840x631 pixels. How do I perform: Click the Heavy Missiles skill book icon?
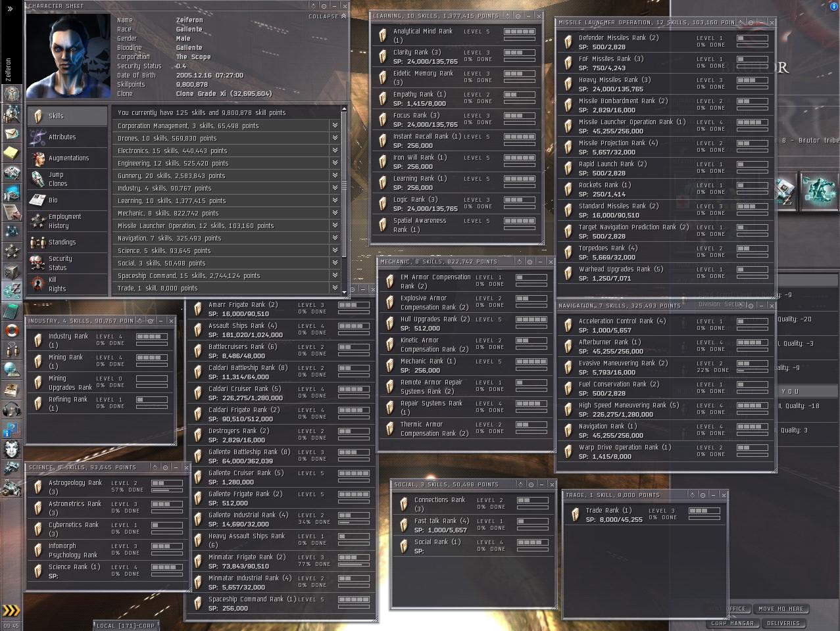568,84
